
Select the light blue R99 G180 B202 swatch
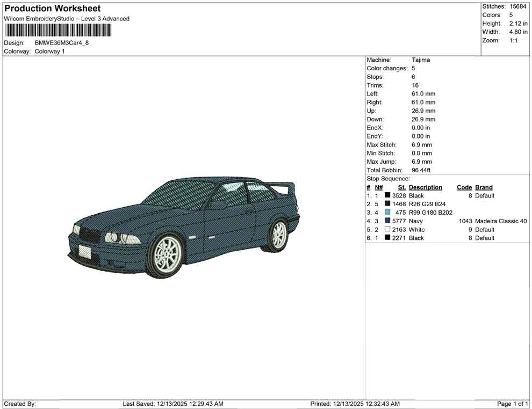coord(386,212)
